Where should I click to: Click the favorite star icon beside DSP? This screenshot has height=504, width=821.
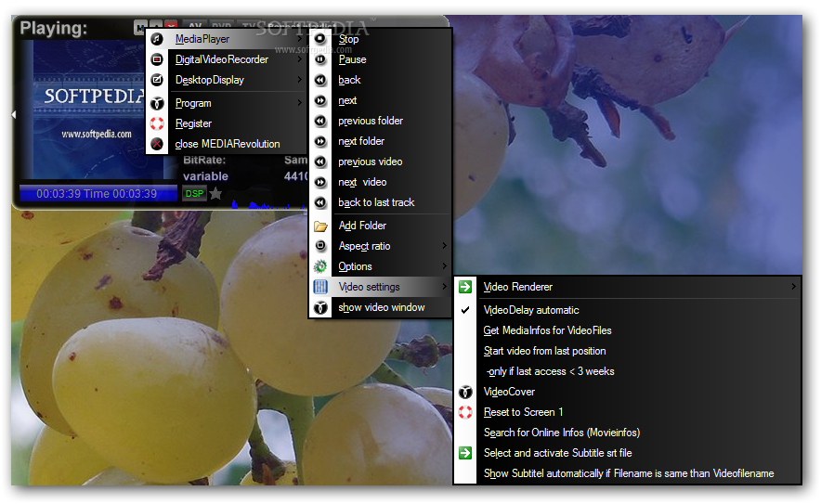tap(215, 194)
